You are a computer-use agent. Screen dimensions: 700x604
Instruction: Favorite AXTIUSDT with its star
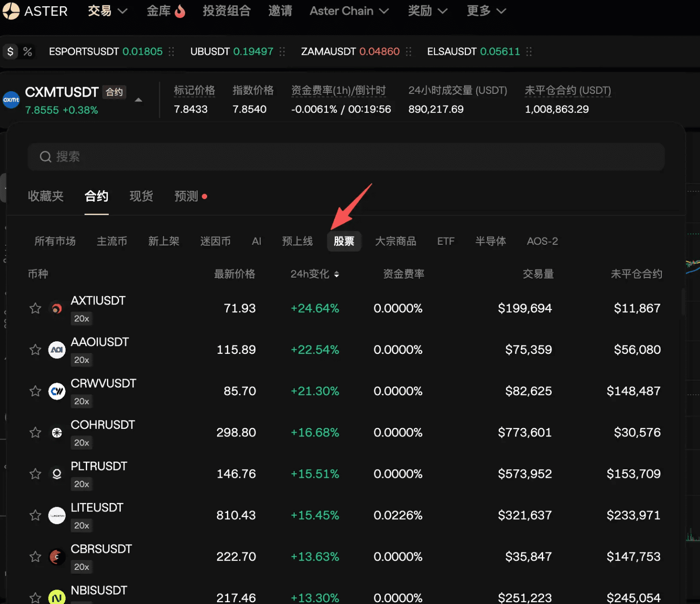(35, 308)
